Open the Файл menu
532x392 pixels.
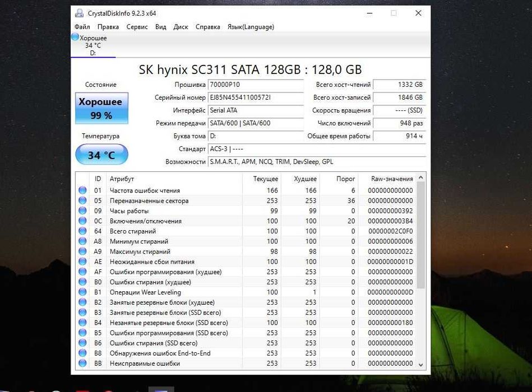tap(82, 27)
